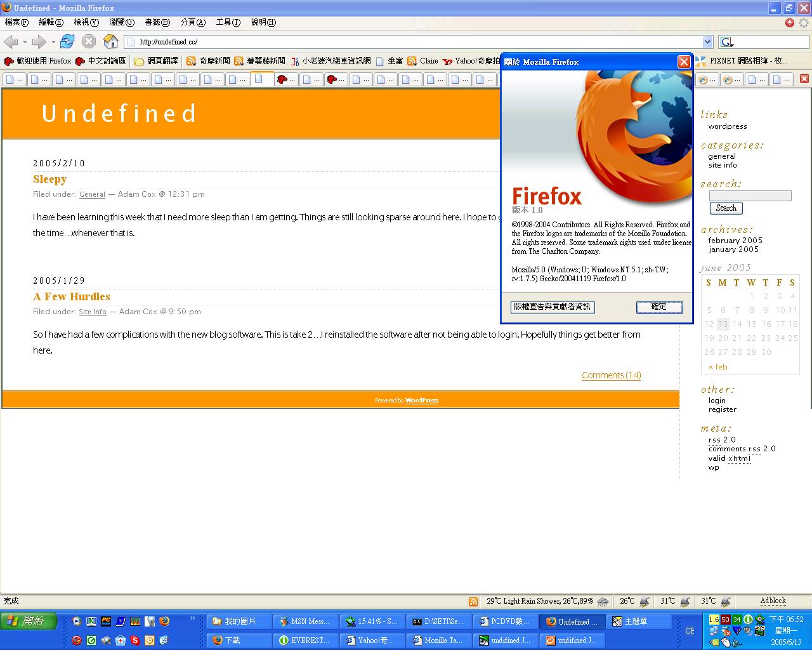Screen dimensions: 812x650
Task: Open the register link
Action: tap(723, 409)
